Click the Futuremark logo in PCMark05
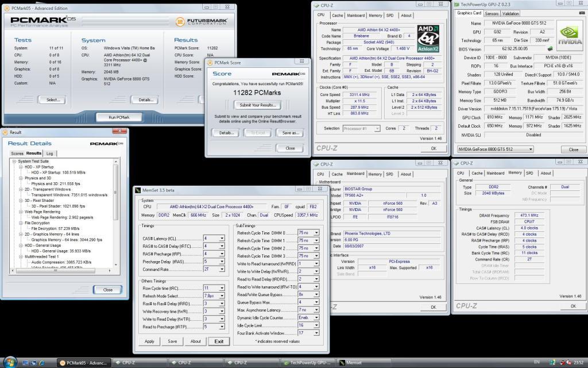Image resolution: width=588 pixels, height=368 pixels. (202, 21)
